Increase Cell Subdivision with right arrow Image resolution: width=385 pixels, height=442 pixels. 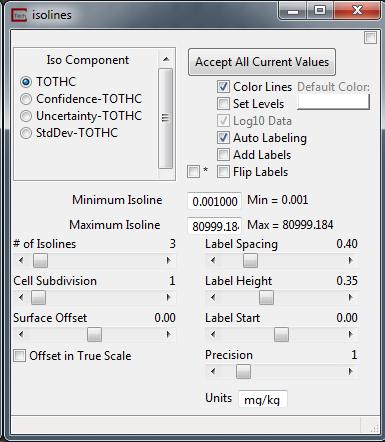[x=169, y=297]
